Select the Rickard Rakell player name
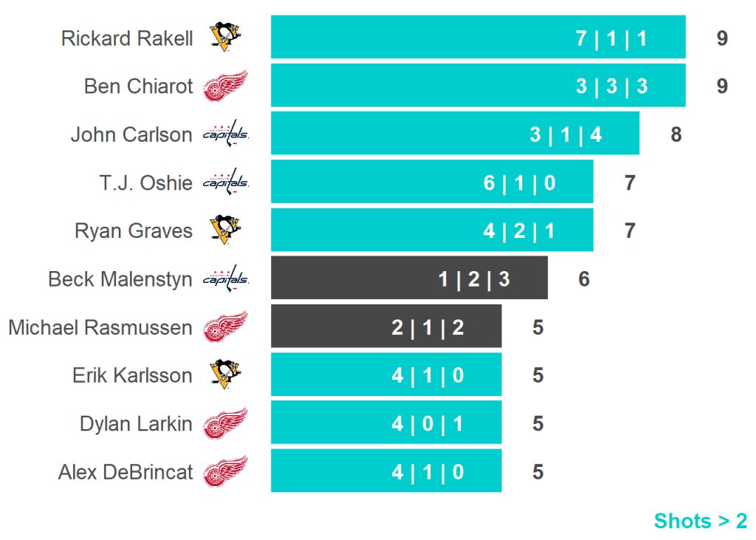The width and height of the screenshot is (756, 540). tap(127, 38)
